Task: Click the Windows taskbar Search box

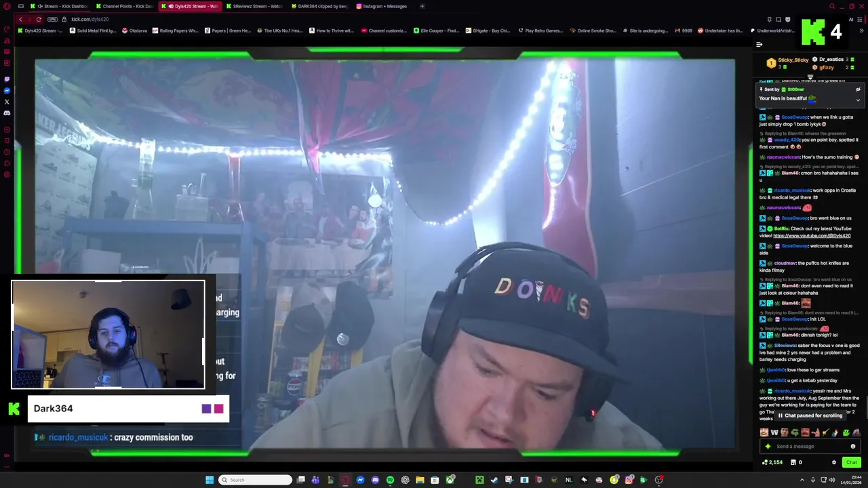Action: point(255,480)
